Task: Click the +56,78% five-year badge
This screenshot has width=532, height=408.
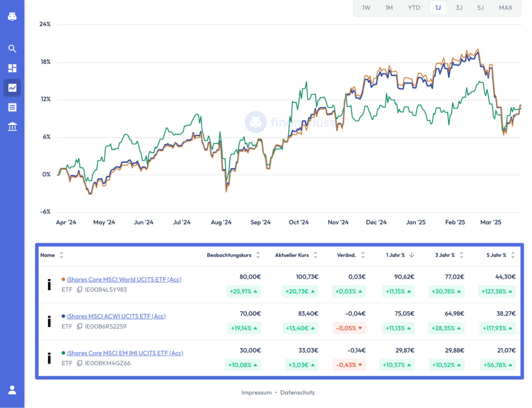Action: [498, 365]
